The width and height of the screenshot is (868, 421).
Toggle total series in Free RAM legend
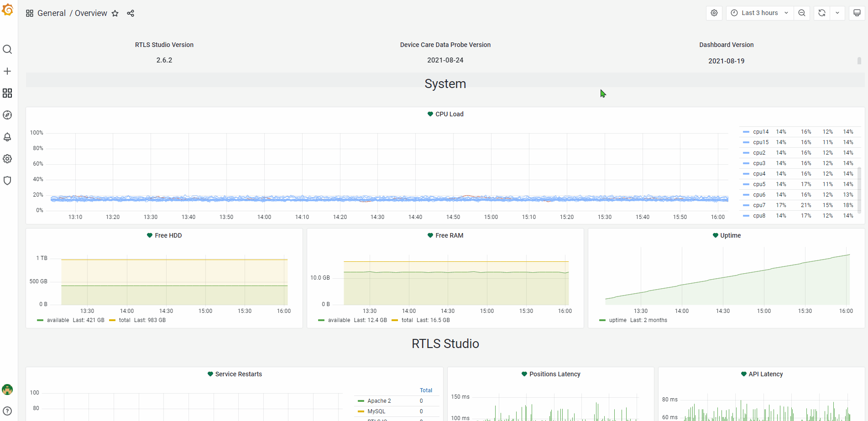407,320
